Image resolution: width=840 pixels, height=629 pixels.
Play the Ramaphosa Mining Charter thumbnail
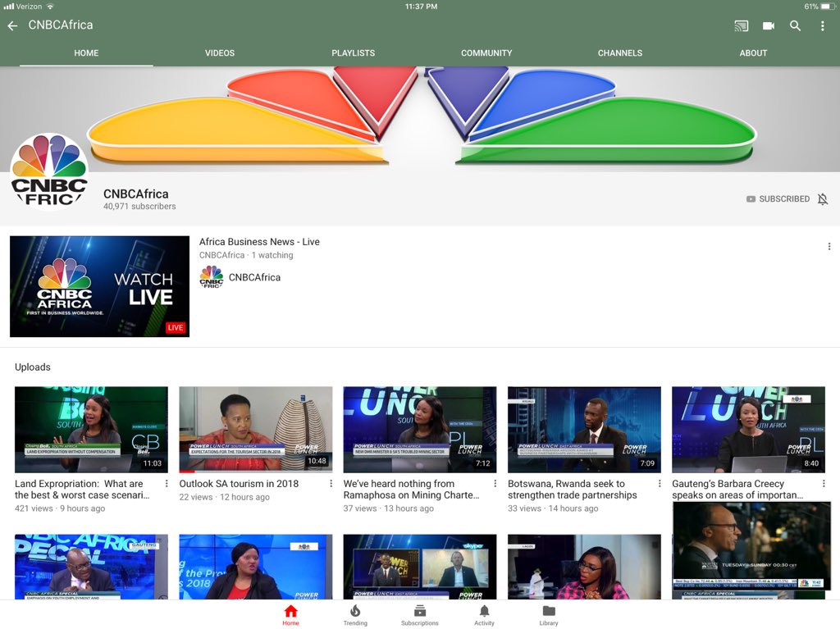pos(420,430)
